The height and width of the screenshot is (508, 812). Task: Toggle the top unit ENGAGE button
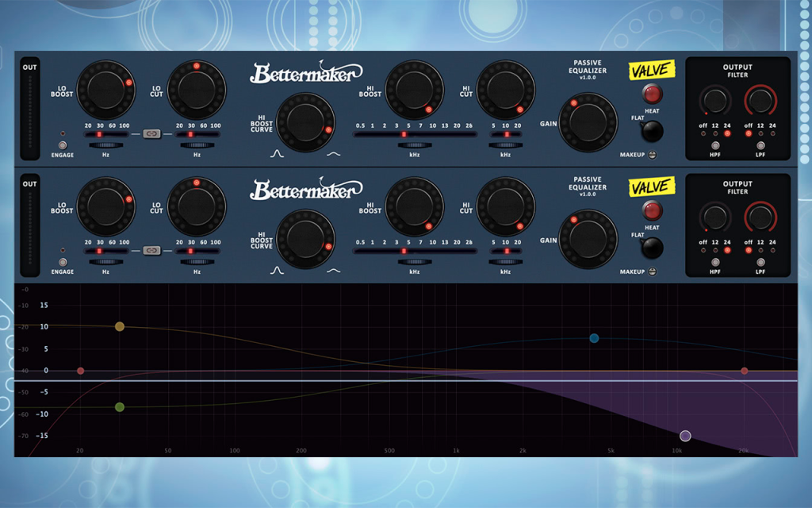click(62, 146)
